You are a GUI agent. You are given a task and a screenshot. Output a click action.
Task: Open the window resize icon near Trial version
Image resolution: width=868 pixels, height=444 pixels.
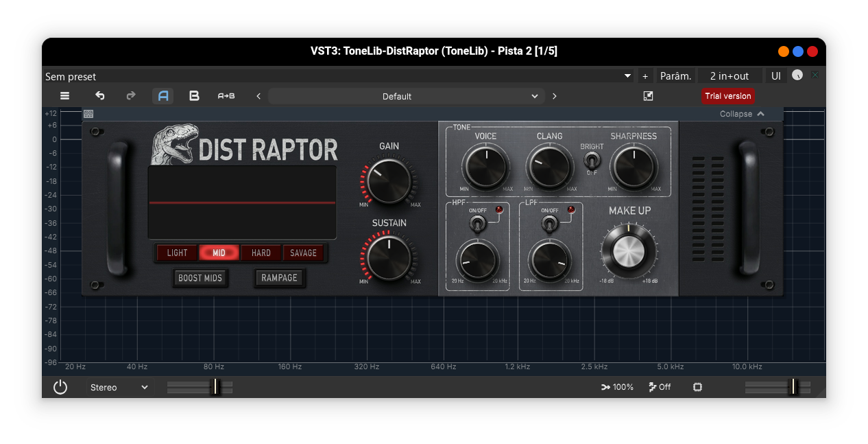point(647,96)
